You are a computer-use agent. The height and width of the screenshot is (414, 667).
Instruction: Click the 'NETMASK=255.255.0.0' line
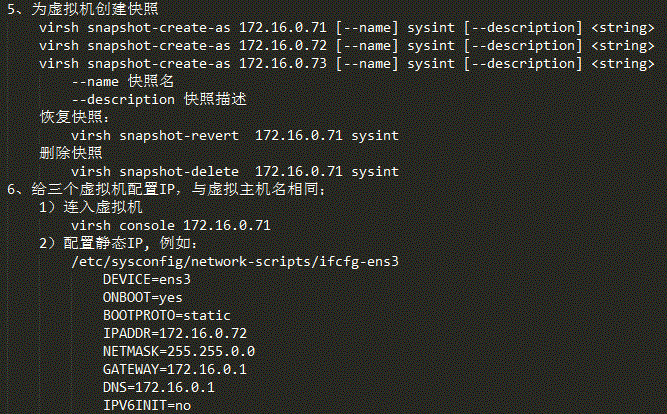179,351
